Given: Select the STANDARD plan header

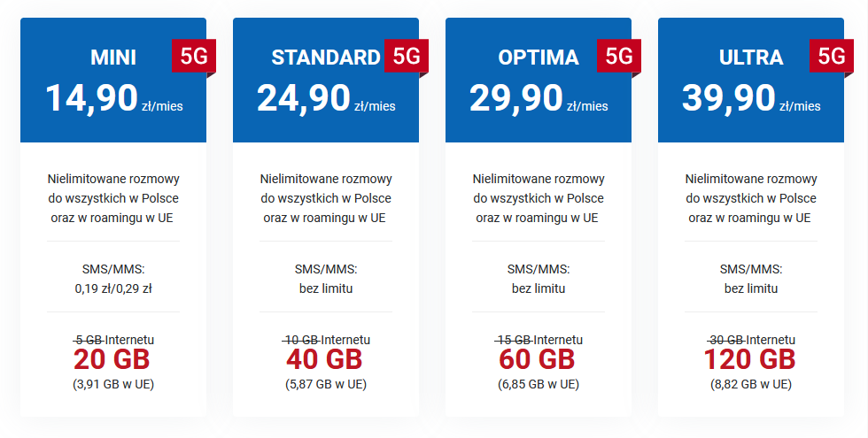Looking at the screenshot, I should [x=326, y=58].
